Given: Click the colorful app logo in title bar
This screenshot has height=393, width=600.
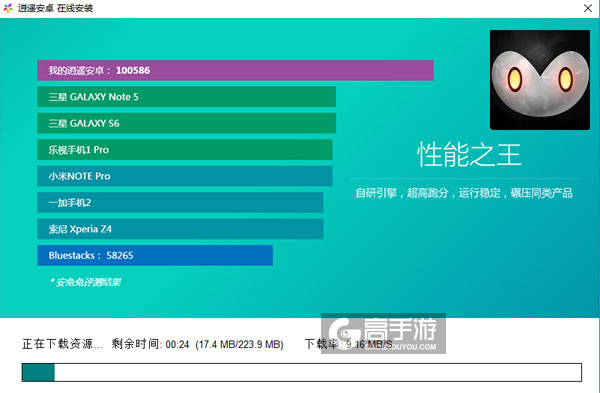Looking at the screenshot, I should tap(8, 8).
